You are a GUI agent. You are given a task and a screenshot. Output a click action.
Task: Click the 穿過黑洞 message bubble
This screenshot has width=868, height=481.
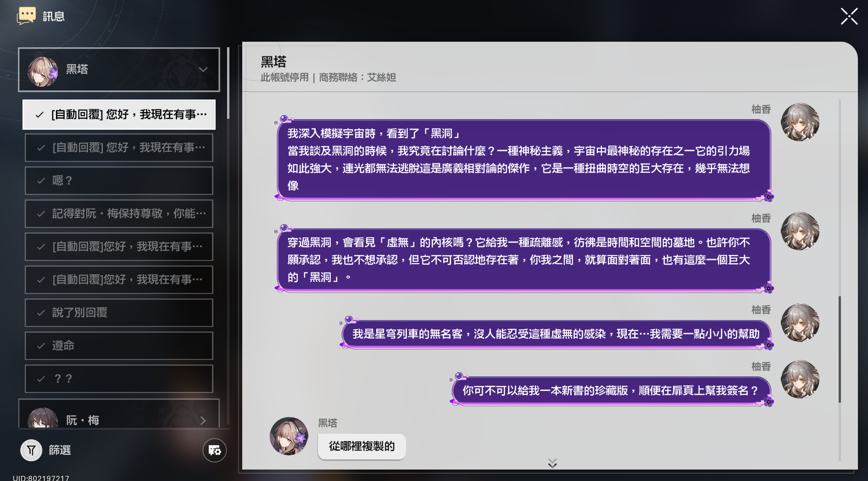(x=523, y=260)
